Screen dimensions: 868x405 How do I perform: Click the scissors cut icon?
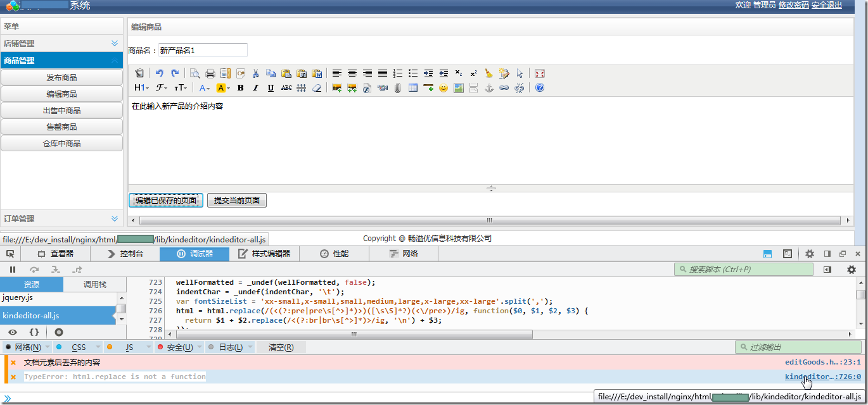(x=256, y=73)
